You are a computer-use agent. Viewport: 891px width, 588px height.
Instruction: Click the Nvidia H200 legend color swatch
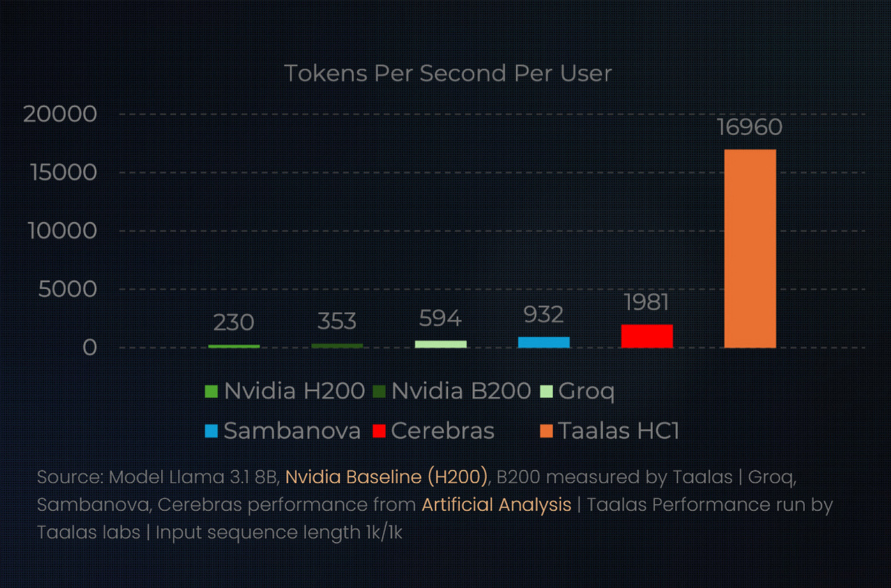[211, 391]
